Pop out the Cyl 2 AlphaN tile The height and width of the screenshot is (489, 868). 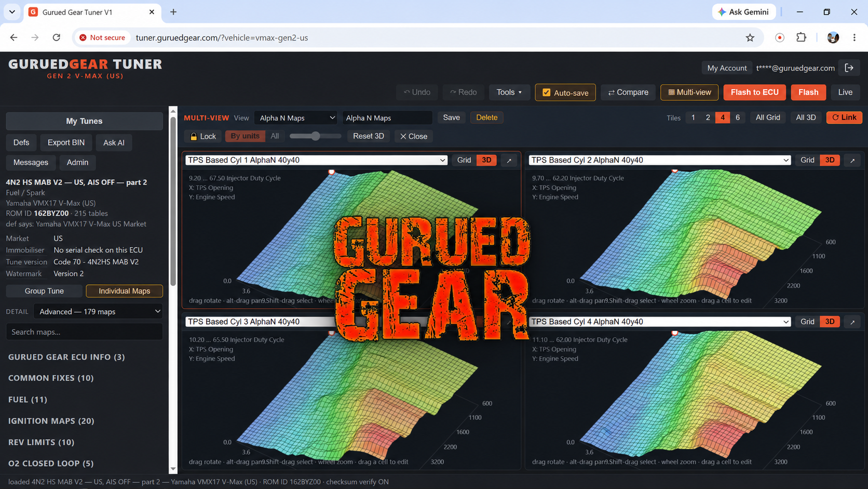(852, 160)
